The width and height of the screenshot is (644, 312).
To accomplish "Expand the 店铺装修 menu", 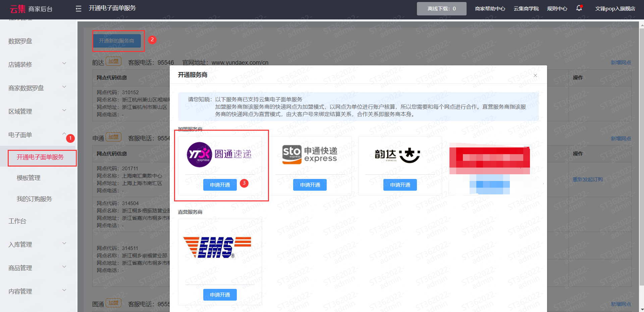I will (38, 65).
